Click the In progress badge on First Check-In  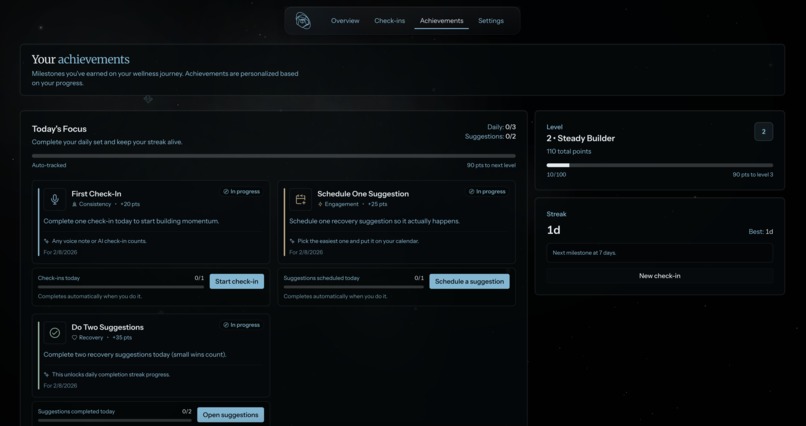[241, 192]
